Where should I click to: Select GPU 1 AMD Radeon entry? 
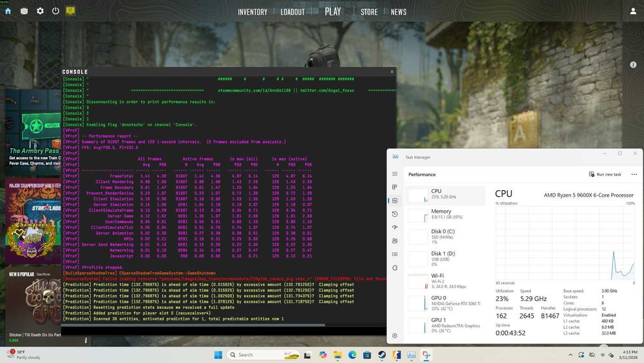446,325
